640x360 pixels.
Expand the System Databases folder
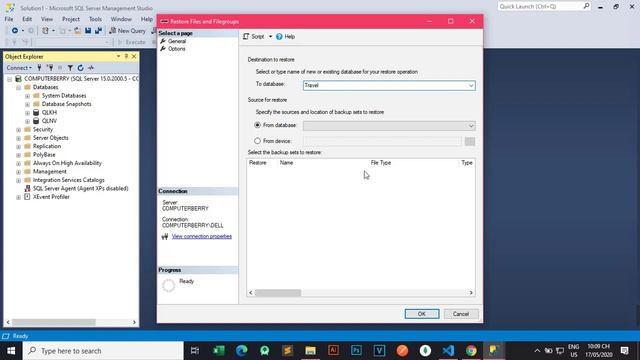point(27,96)
